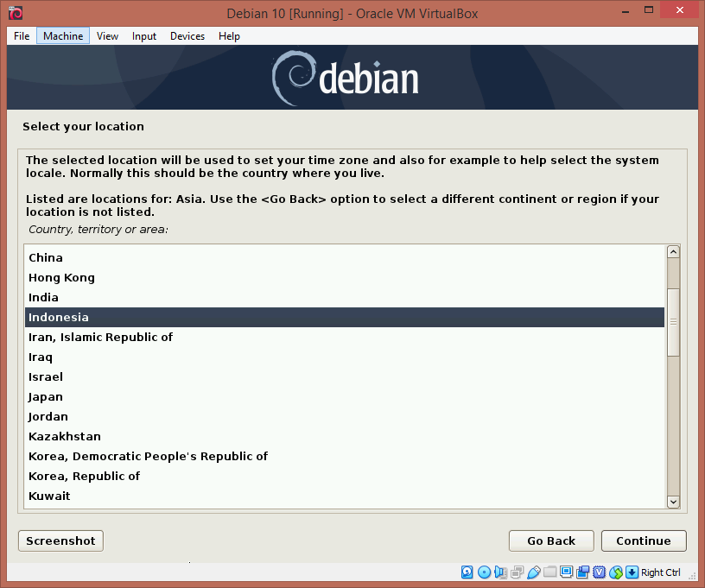The width and height of the screenshot is (705, 588).
Task: Select Jordan in the country list
Action: click(345, 416)
